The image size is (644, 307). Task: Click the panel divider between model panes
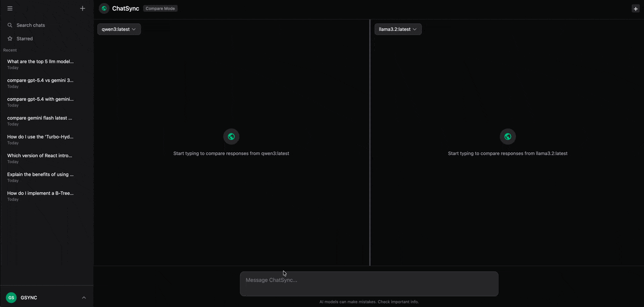[370, 143]
